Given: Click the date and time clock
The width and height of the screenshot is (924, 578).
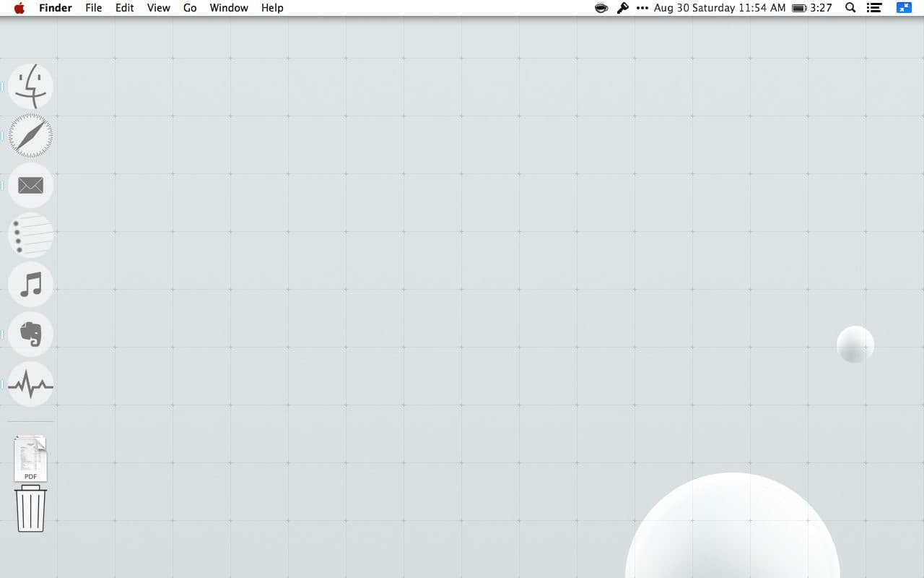Looking at the screenshot, I should [719, 8].
